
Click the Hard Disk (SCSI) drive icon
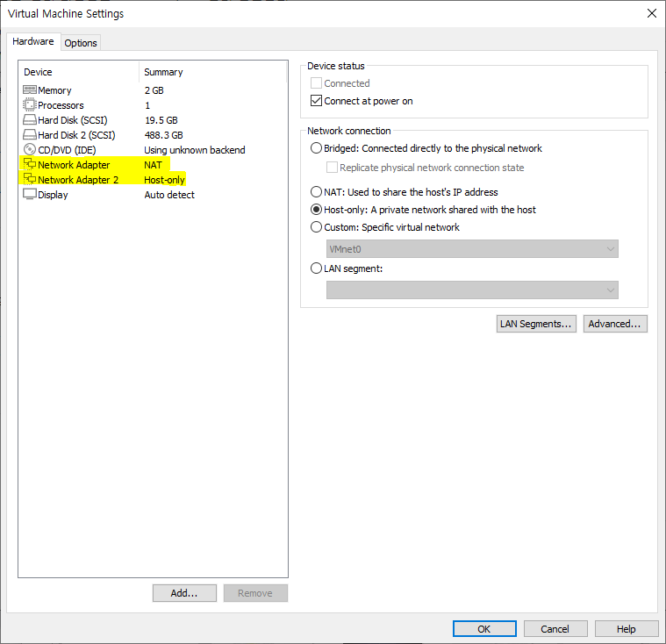29,120
